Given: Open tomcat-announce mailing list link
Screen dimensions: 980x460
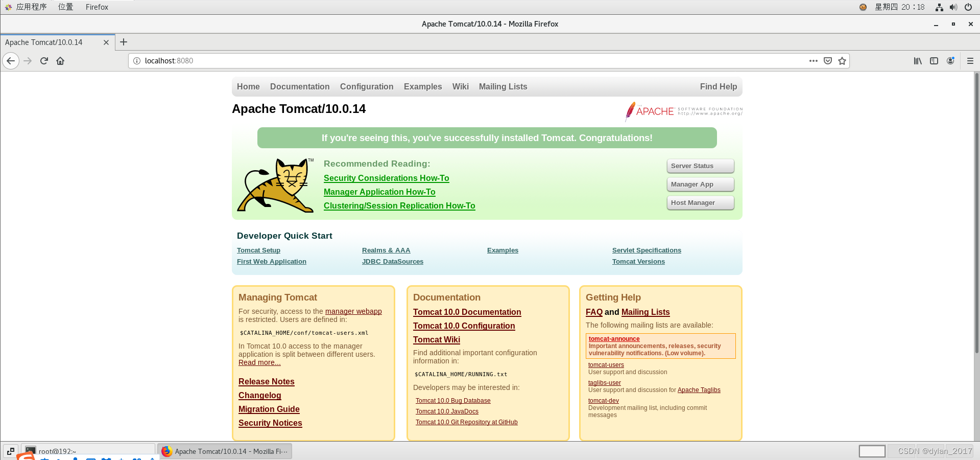Looking at the screenshot, I should pyautogui.click(x=614, y=339).
